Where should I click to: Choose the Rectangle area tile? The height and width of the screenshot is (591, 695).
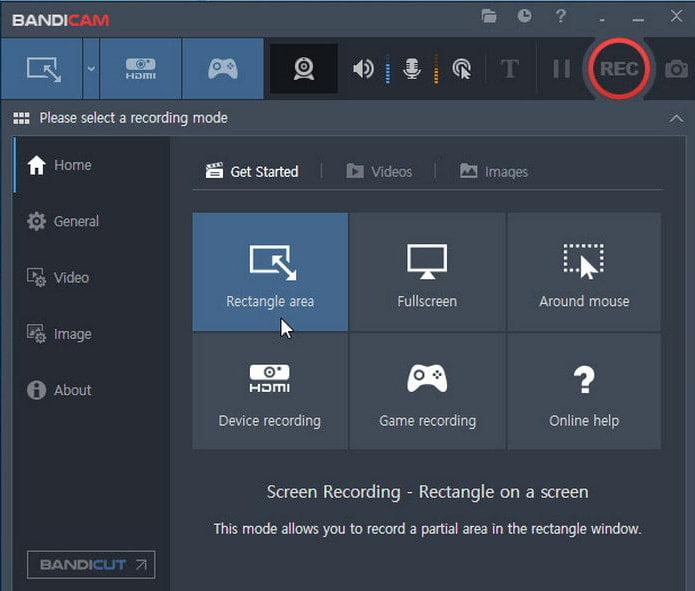[270, 272]
